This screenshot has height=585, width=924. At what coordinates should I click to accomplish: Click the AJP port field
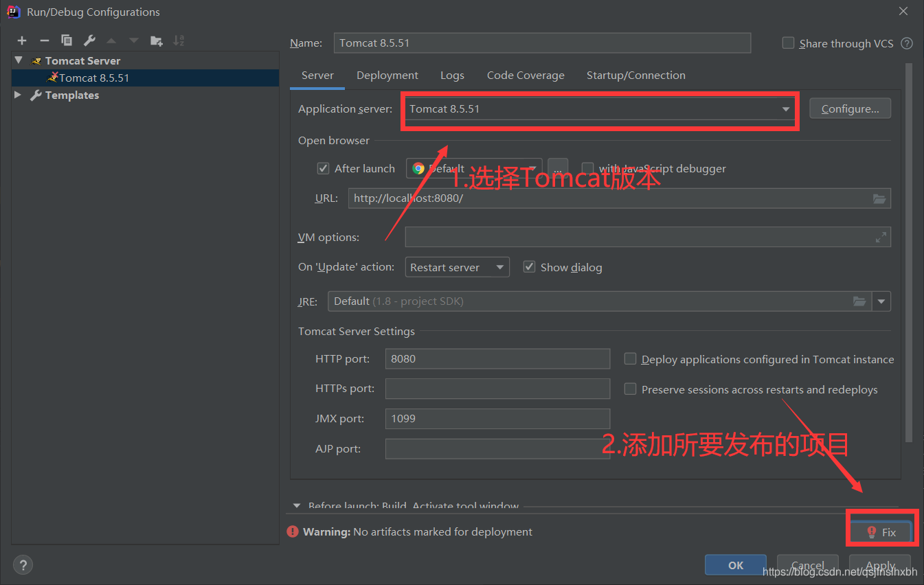click(x=497, y=449)
